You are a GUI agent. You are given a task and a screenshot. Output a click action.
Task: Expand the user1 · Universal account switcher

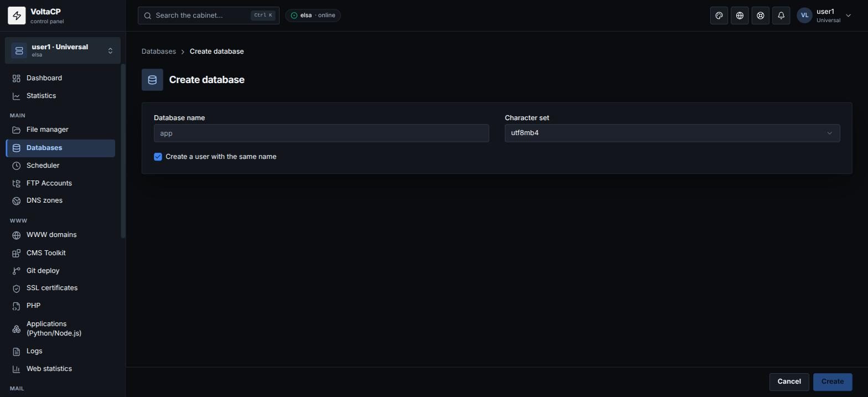[63, 50]
